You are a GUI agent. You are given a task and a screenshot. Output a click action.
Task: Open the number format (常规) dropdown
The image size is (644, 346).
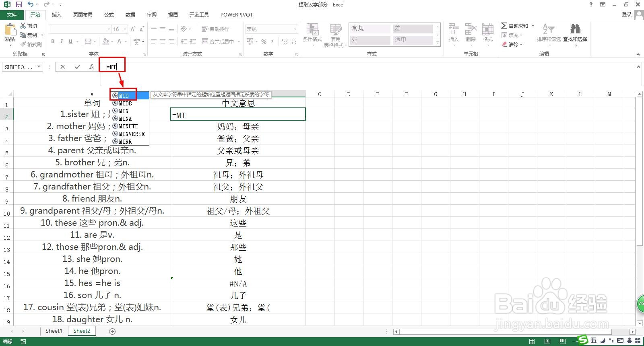295,29
